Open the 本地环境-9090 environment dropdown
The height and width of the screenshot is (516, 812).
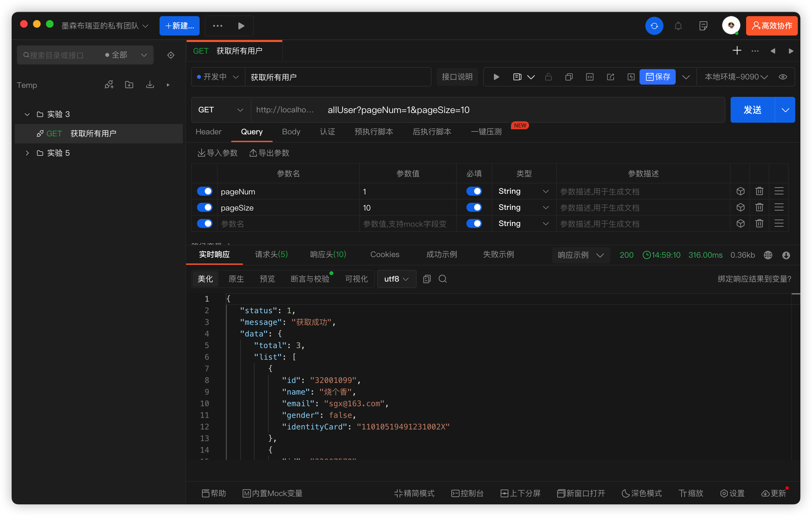[x=736, y=77]
